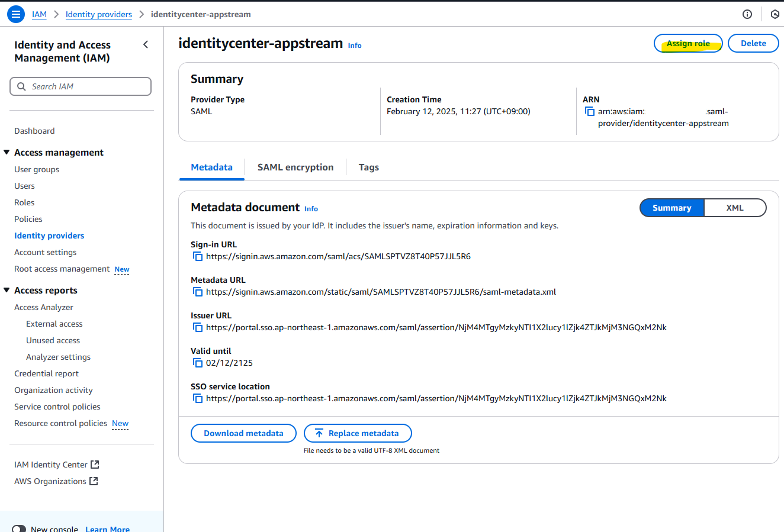Copy the ARN value

(590, 111)
